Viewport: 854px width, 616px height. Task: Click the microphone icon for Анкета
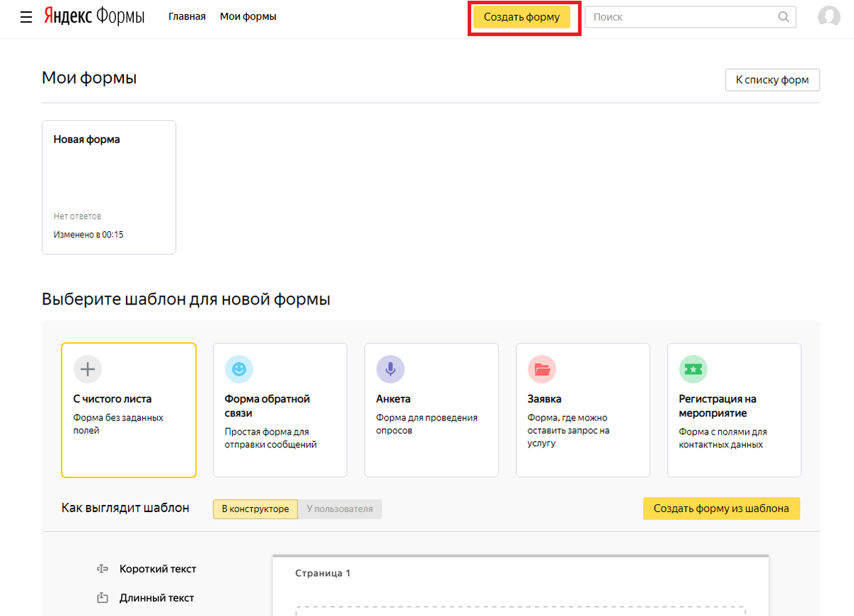pyautogui.click(x=390, y=368)
